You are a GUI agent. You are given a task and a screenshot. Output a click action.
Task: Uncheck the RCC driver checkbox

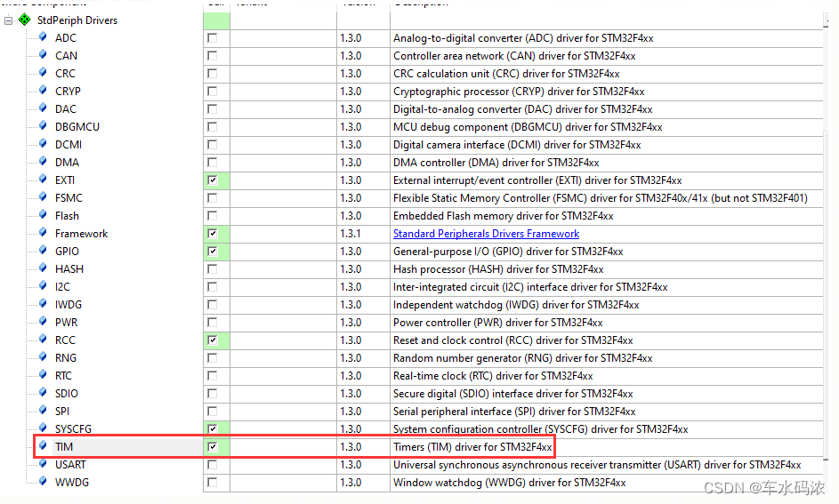[x=213, y=340]
